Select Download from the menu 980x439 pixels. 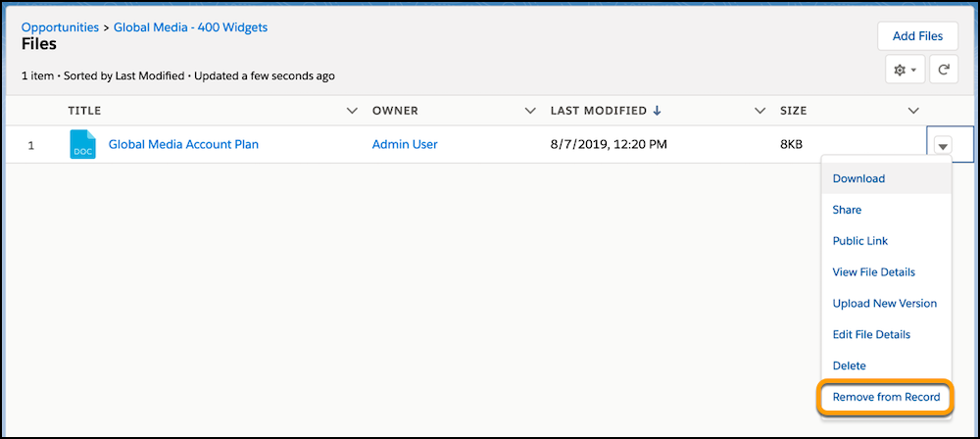point(858,178)
